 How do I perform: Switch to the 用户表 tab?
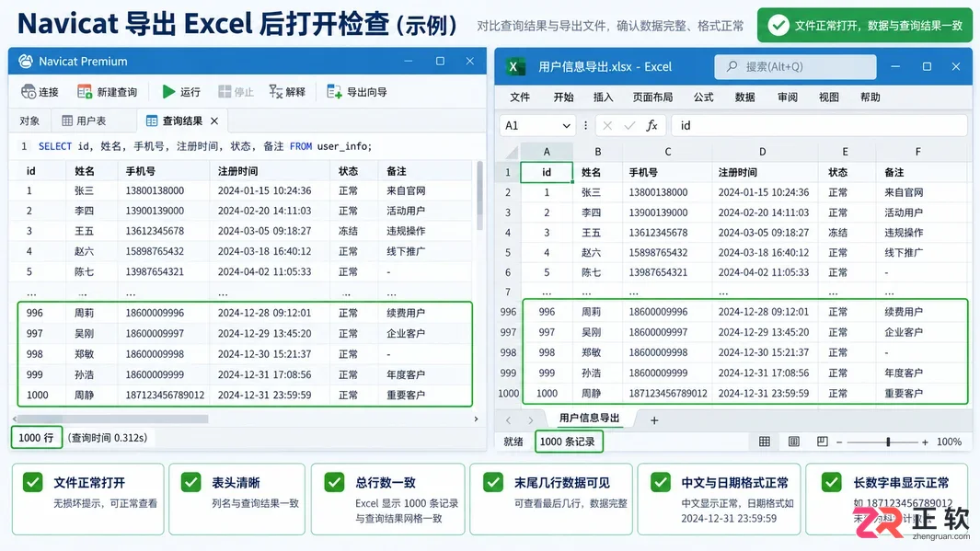tap(84, 121)
